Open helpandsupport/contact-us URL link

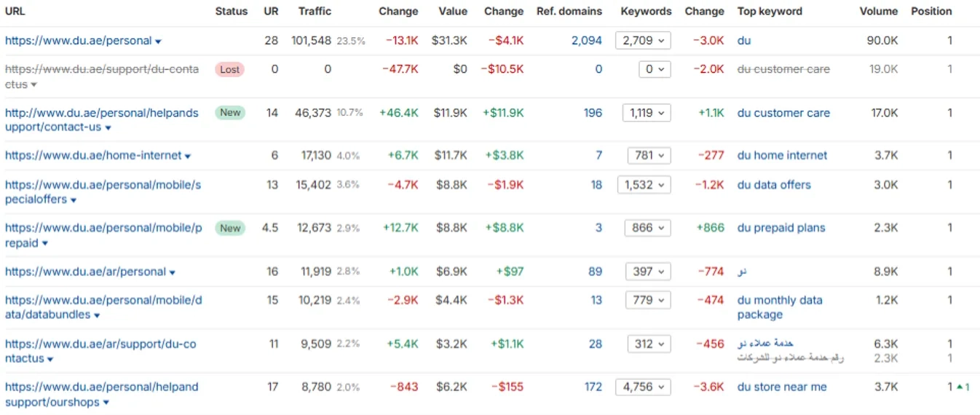click(x=101, y=120)
